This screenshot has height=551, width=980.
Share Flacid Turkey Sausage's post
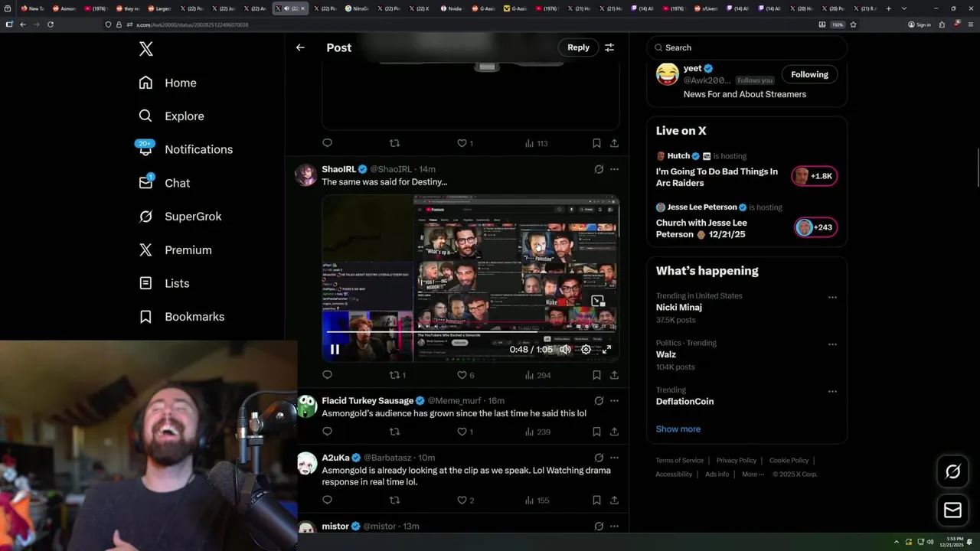click(x=614, y=432)
